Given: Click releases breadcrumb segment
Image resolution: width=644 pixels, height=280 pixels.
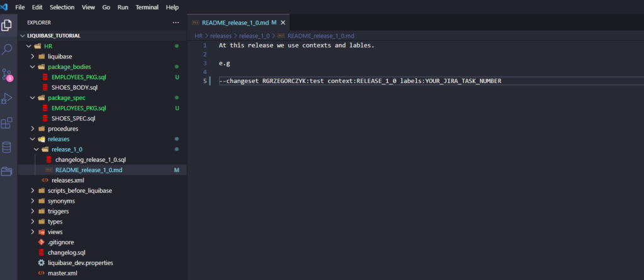Looking at the screenshot, I should pos(221,36).
